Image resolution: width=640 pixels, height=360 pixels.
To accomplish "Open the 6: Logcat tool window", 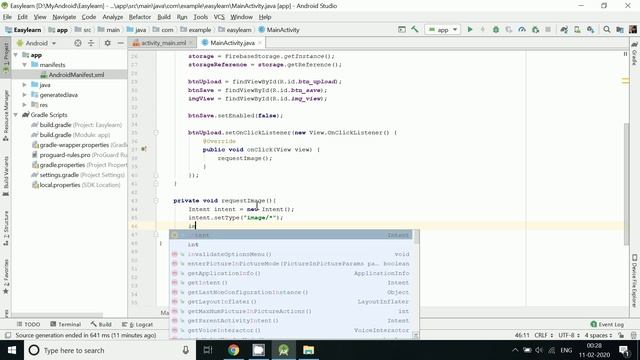I will click(138, 324).
